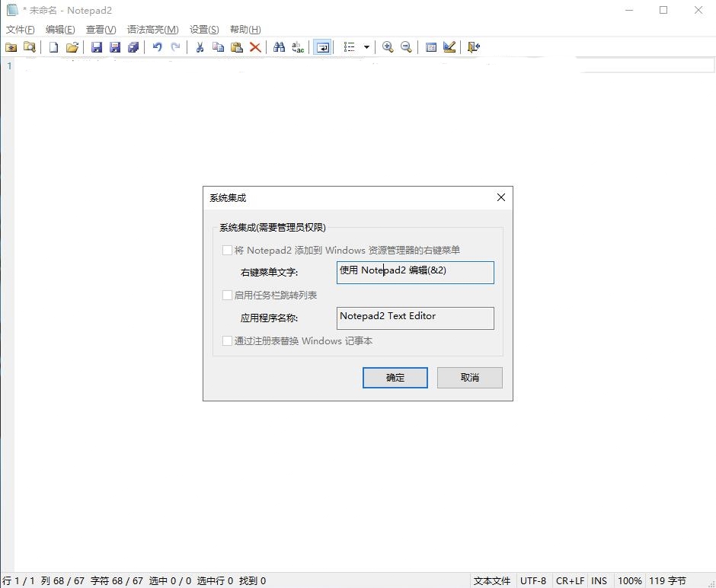Click the Save Copy stacked-disks icon

pos(133,47)
